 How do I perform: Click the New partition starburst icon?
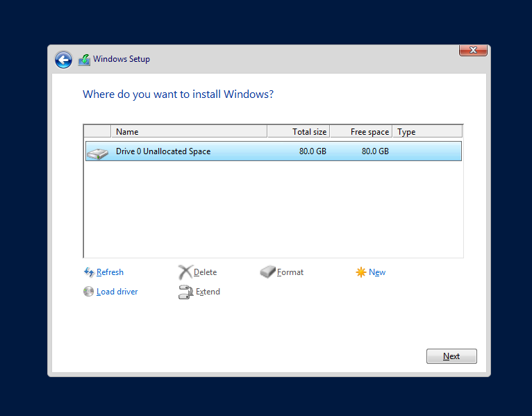click(360, 272)
